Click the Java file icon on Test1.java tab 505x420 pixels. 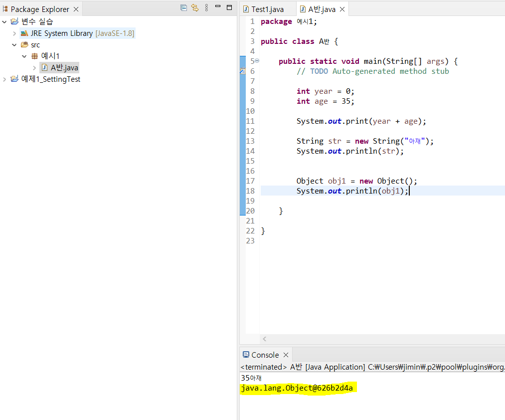coord(246,9)
